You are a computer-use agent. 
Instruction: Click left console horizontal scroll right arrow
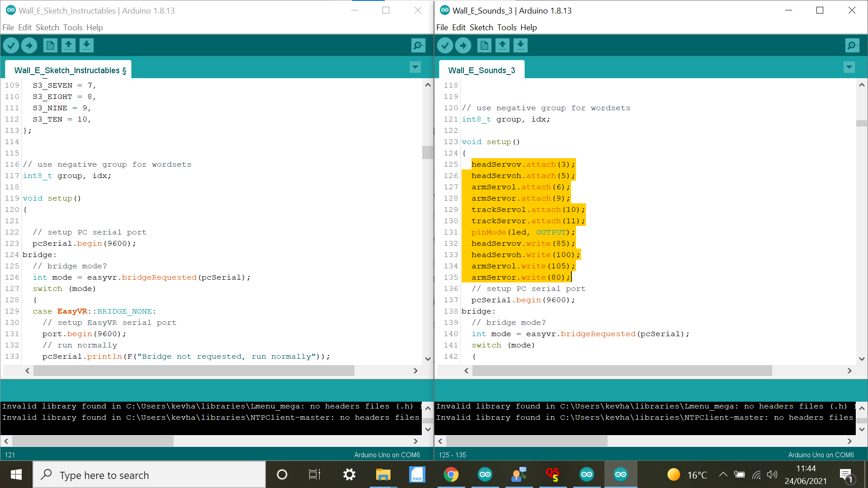point(415,441)
